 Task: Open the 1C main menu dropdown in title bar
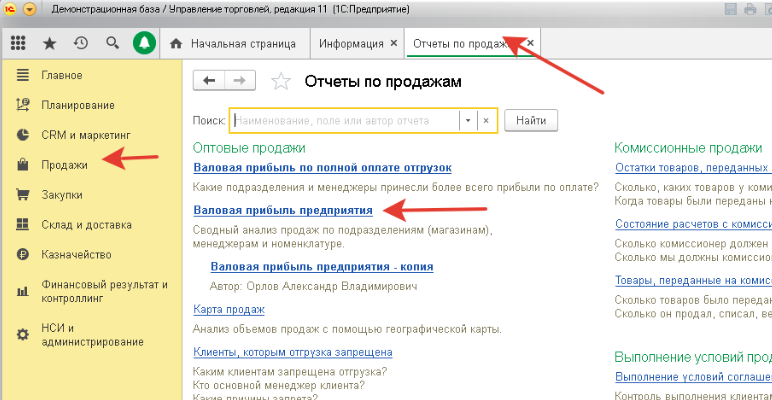click(x=28, y=9)
